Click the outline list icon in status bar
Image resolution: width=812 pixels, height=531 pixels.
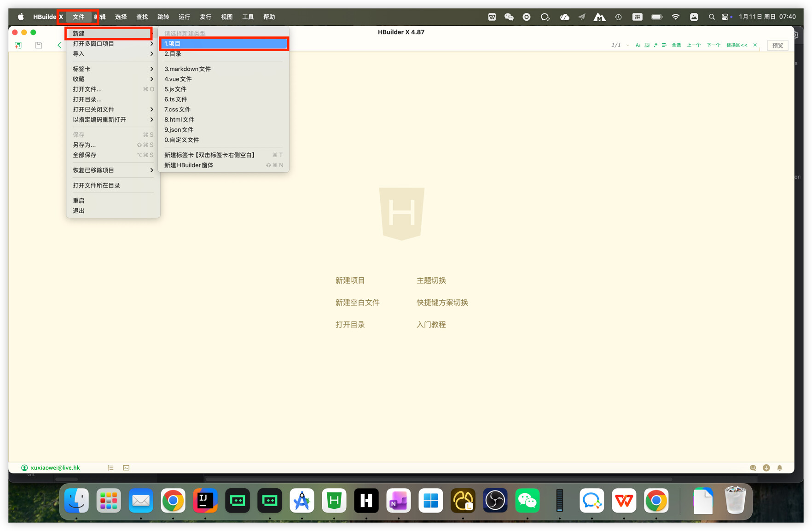coord(110,468)
